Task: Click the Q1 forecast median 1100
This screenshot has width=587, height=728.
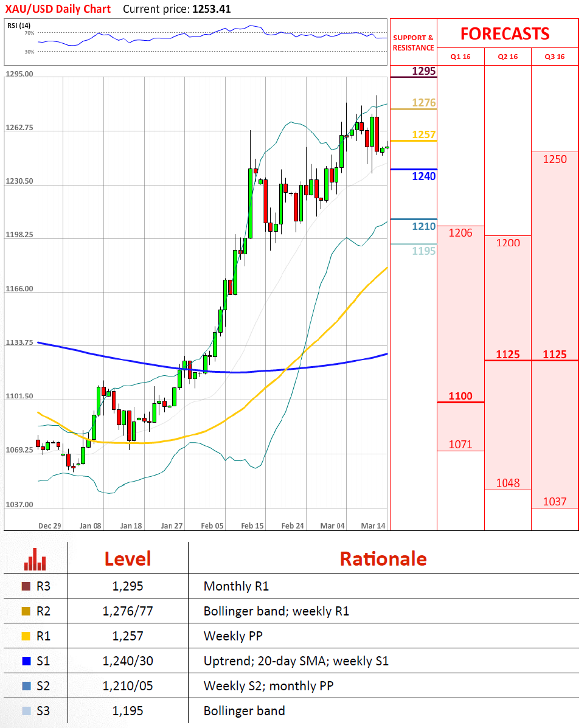Action: [460, 396]
